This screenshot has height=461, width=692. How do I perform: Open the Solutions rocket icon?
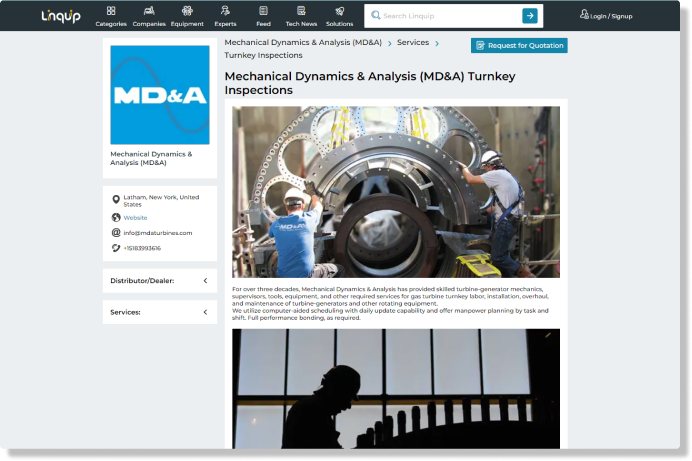[x=339, y=11]
